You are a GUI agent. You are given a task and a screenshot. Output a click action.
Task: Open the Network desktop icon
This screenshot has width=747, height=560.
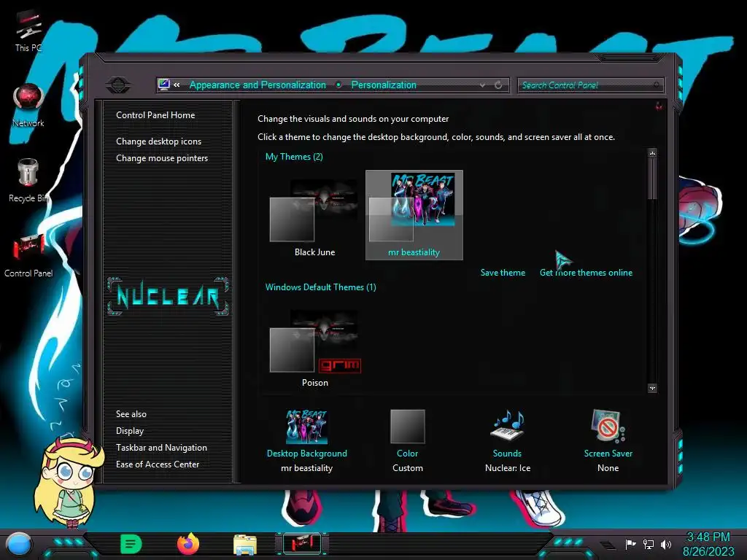28,106
